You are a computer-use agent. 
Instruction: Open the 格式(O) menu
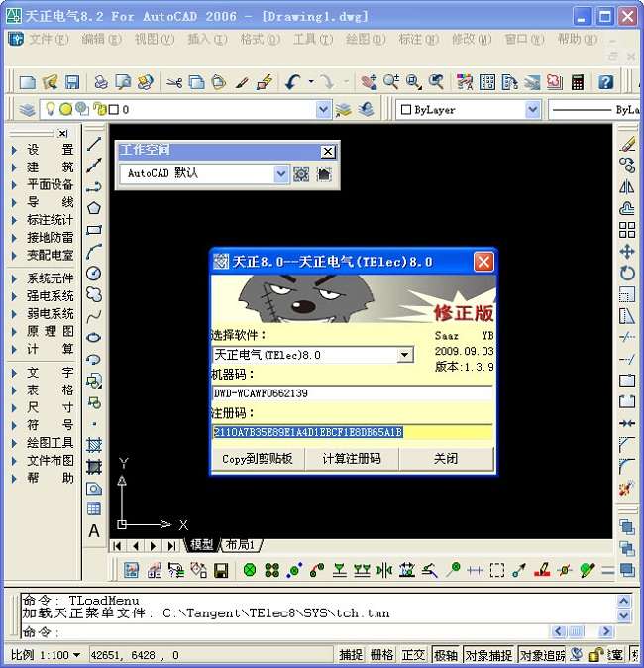click(258, 40)
